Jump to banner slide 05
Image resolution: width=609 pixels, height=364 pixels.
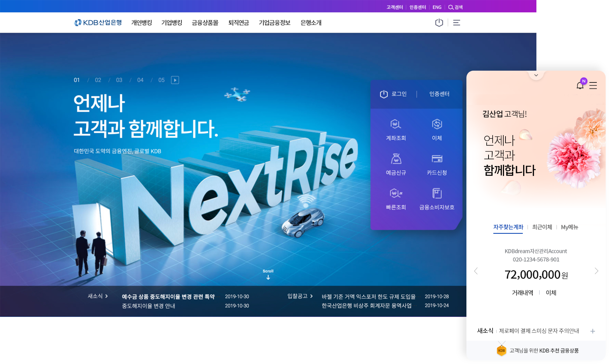(161, 80)
